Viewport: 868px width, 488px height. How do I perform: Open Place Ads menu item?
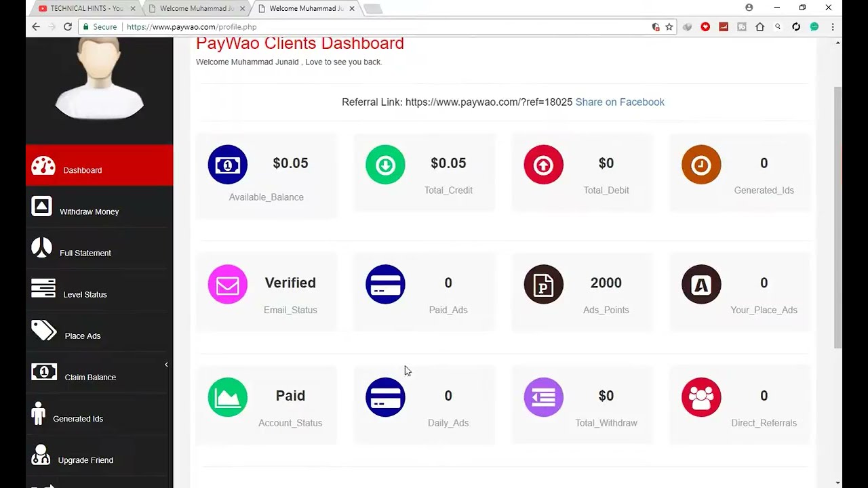(100, 331)
